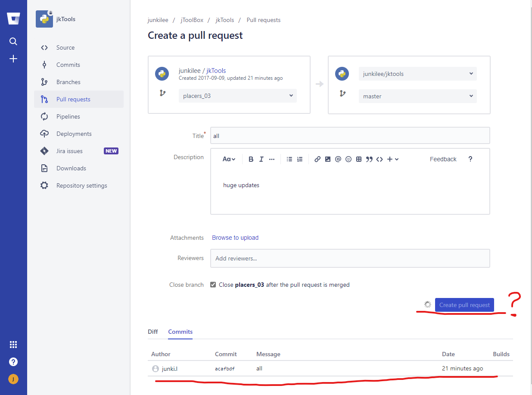Switch to the Diff tab
The image size is (532, 395).
click(152, 332)
